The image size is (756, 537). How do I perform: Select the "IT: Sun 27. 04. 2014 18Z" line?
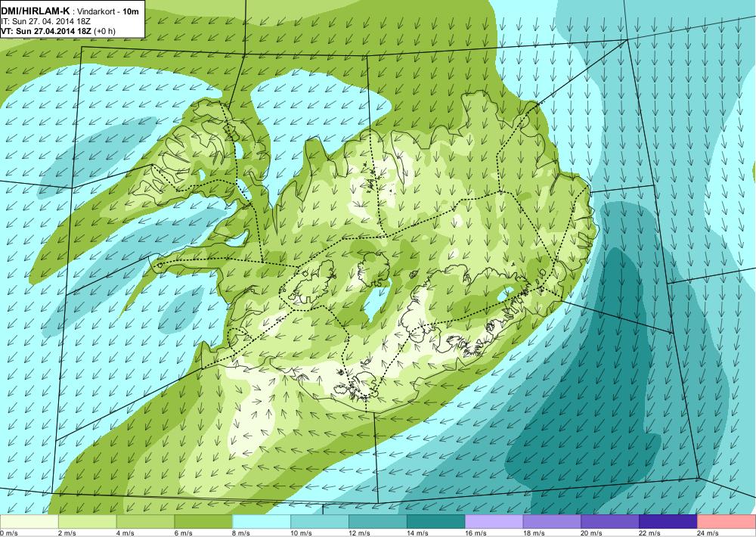pyautogui.click(x=46, y=22)
